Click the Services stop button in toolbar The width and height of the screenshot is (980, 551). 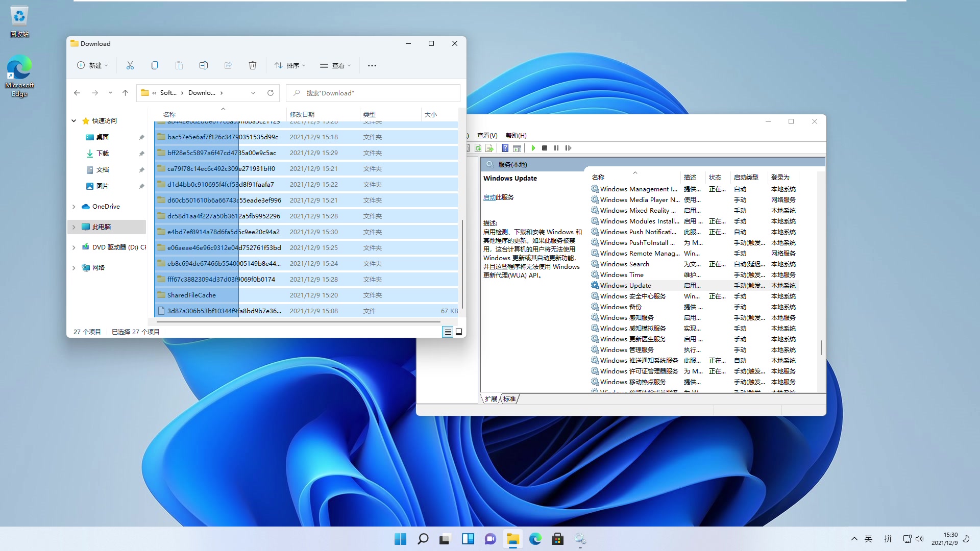[x=545, y=148]
